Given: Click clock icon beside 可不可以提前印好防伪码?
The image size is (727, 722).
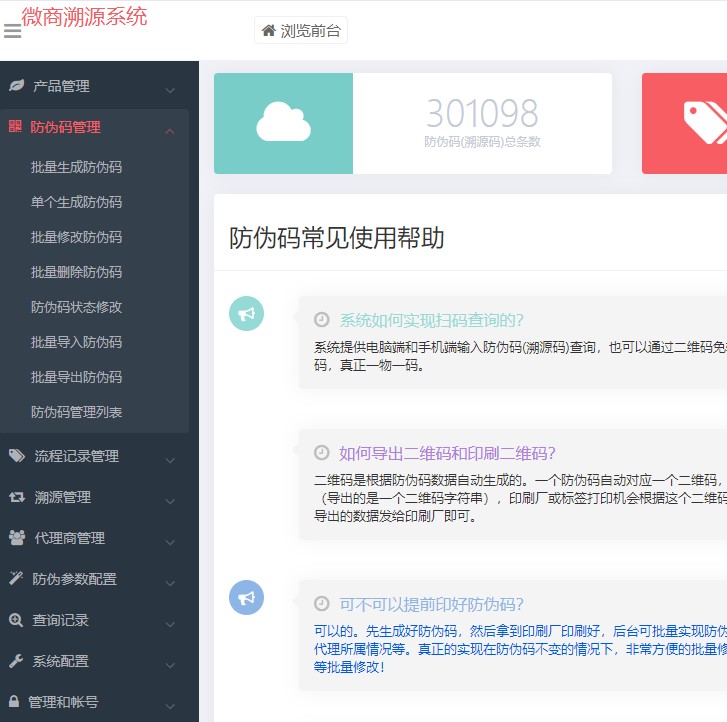Looking at the screenshot, I should pos(321,604).
